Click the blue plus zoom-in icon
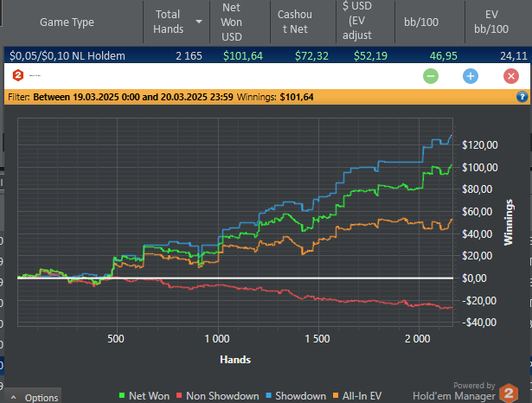Viewport: 532px width, 403px height. 471,76
